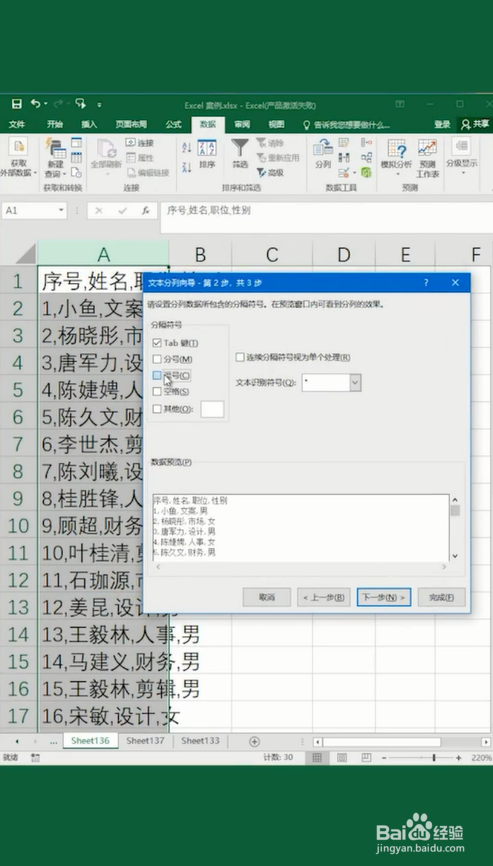Switch to the 页面布局 ribbon tab
This screenshot has width=493, height=866.
coord(131,124)
